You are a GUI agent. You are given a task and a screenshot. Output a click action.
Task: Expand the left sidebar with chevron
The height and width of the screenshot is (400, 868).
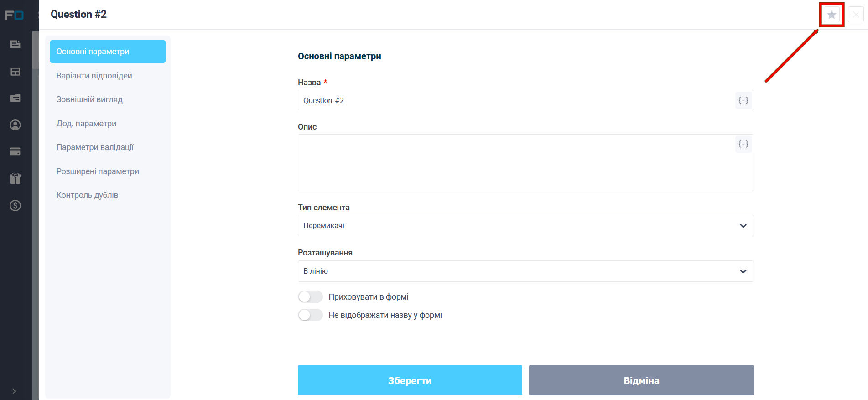[14, 391]
